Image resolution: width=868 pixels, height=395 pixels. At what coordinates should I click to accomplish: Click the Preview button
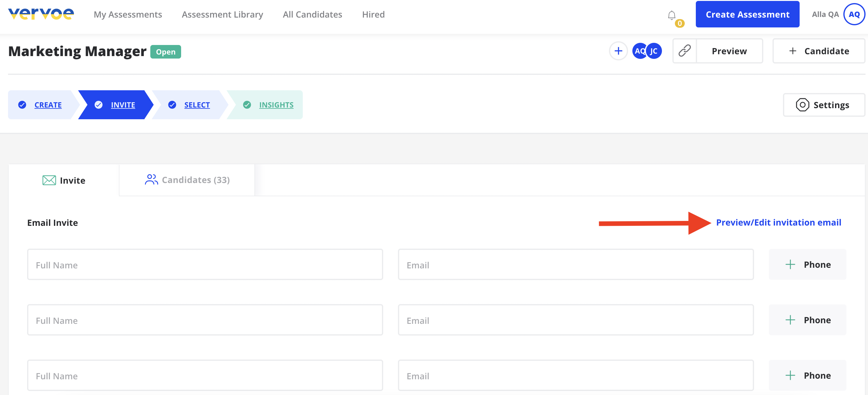pyautogui.click(x=729, y=51)
